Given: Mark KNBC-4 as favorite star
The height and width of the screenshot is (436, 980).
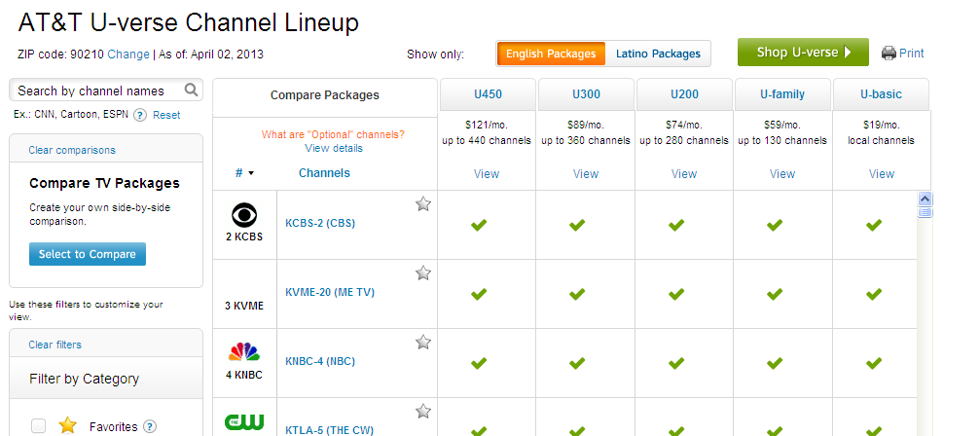Looking at the screenshot, I should tap(423, 342).
